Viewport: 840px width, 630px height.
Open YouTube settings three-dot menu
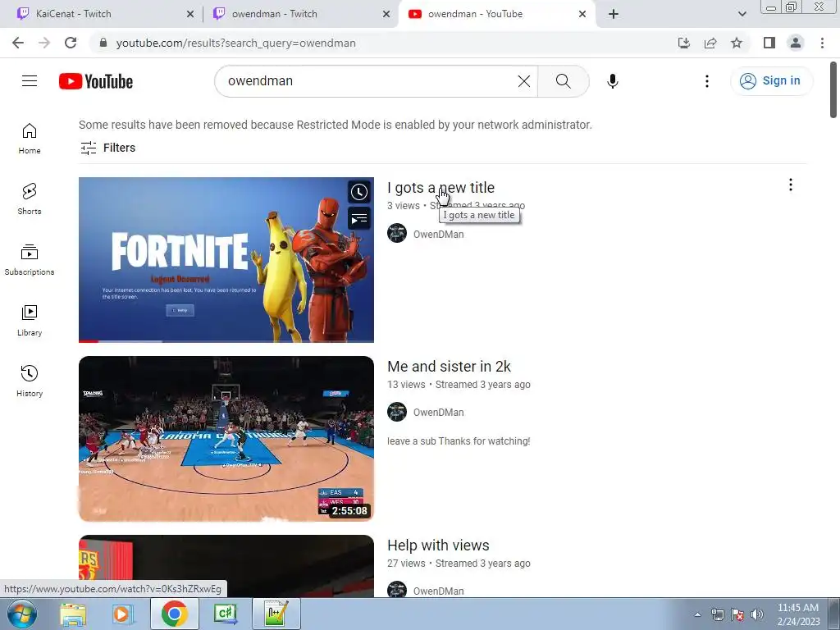(706, 81)
